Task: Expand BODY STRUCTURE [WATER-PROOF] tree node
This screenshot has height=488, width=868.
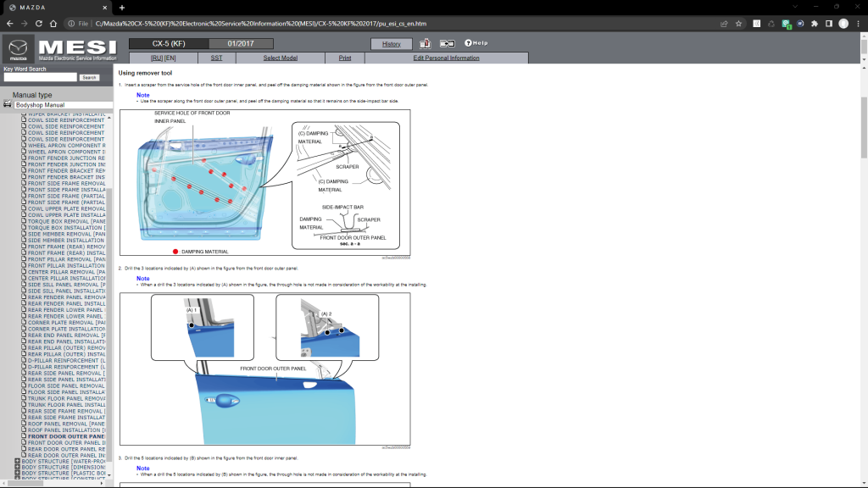Action: pos(18,462)
